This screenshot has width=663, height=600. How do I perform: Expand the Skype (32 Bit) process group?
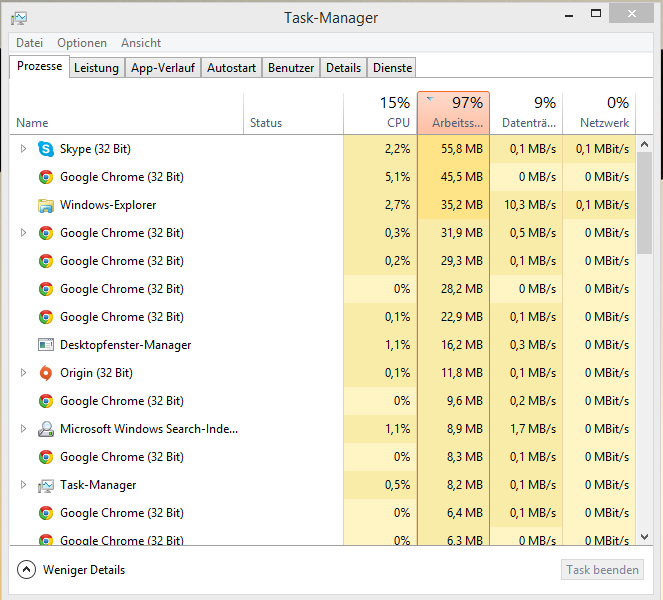tap(24, 149)
